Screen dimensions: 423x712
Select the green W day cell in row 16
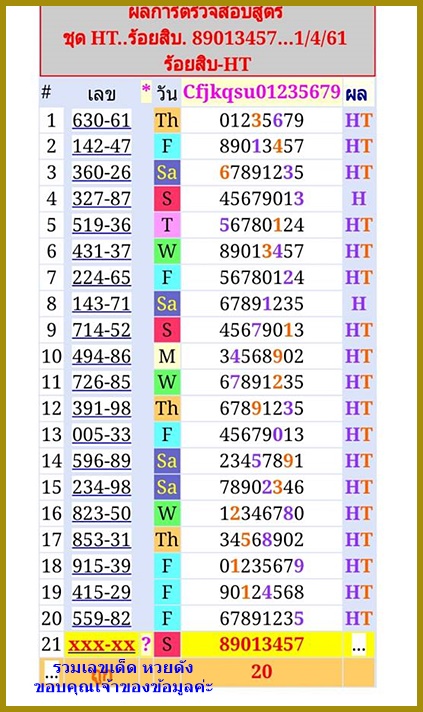point(167,514)
